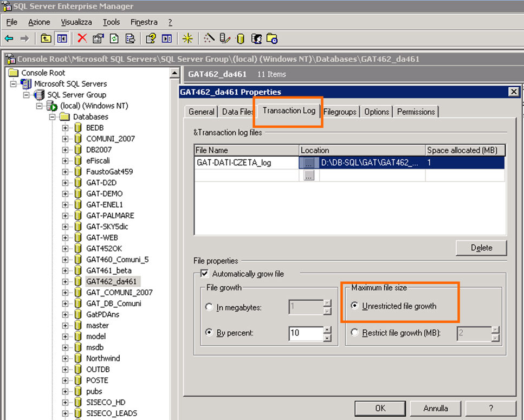Toggle the Automatically grow file checkbox
The height and width of the screenshot is (420, 524).
(x=204, y=273)
